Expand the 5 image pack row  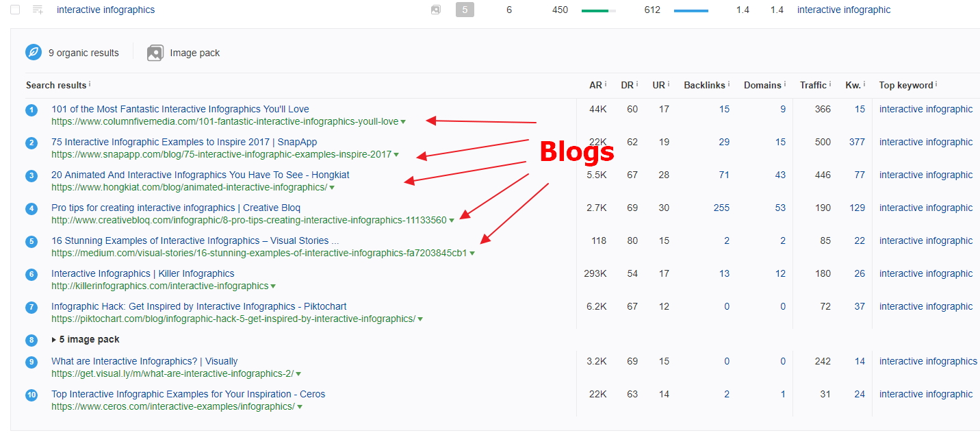tap(55, 340)
